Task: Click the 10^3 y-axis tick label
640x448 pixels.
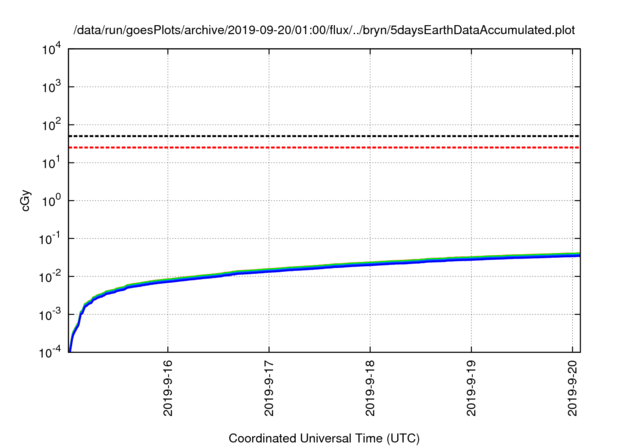Action: tap(52, 87)
